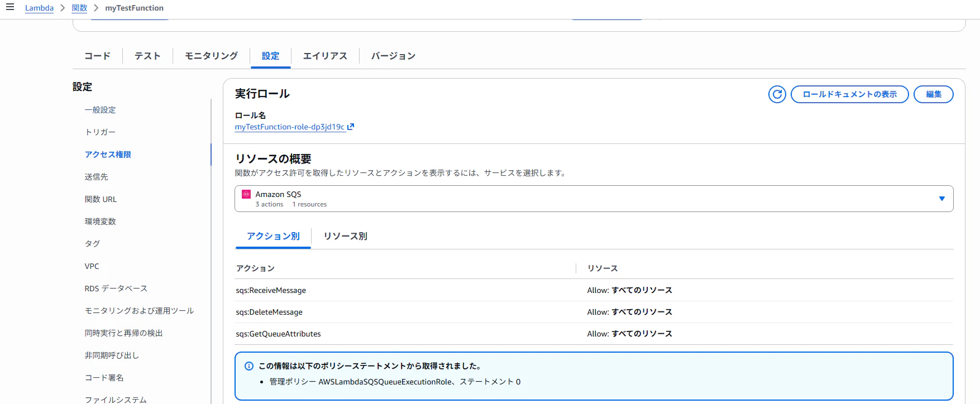Open ファイルシステム in settings sidebar

[116, 400]
